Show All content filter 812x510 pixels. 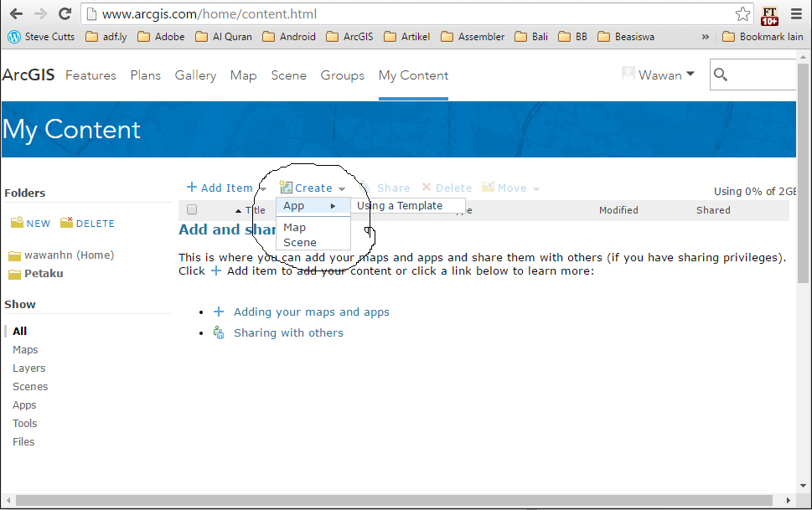pos(19,332)
